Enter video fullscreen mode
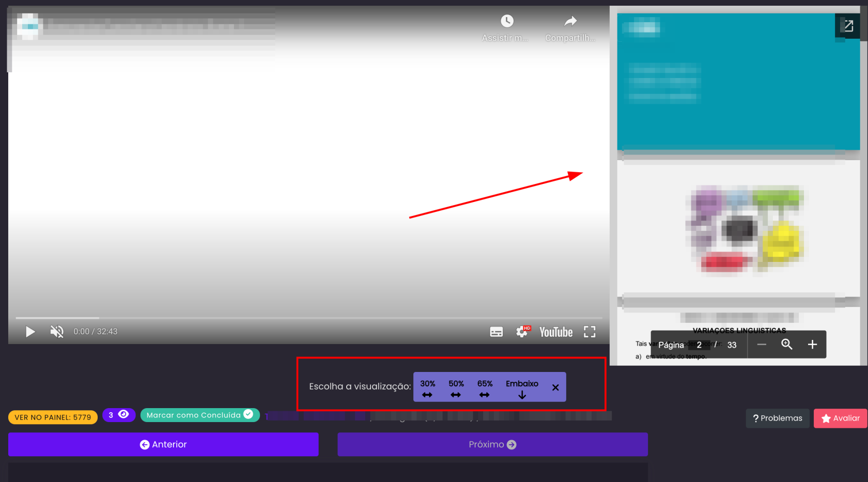 (x=590, y=332)
